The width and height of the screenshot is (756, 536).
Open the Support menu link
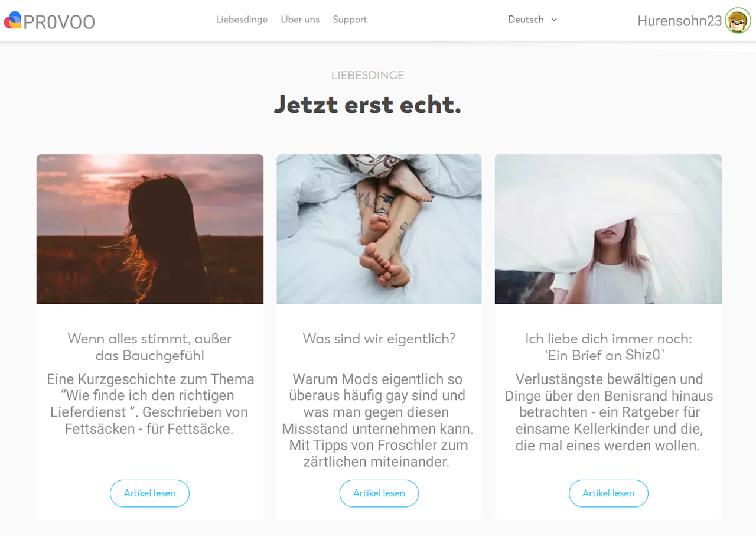click(350, 20)
